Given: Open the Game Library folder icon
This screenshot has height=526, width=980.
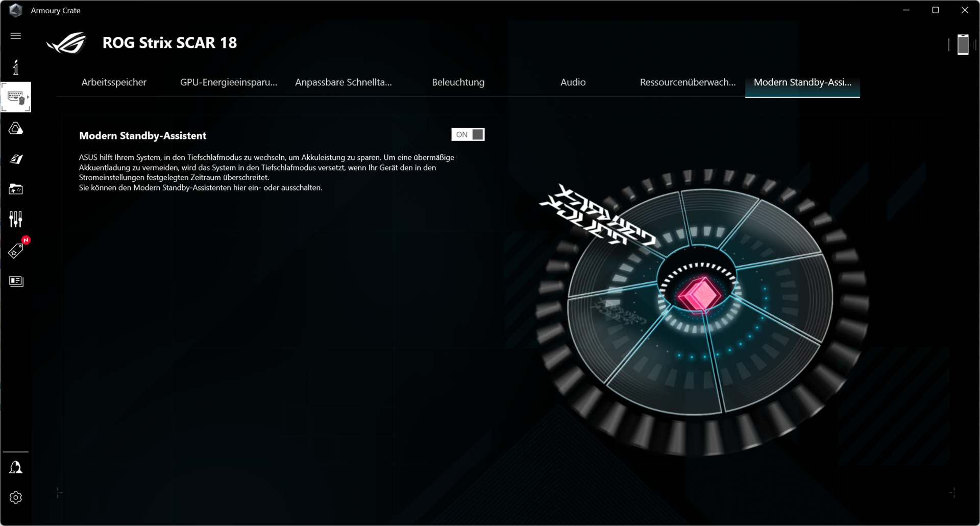Looking at the screenshot, I should click(x=16, y=189).
